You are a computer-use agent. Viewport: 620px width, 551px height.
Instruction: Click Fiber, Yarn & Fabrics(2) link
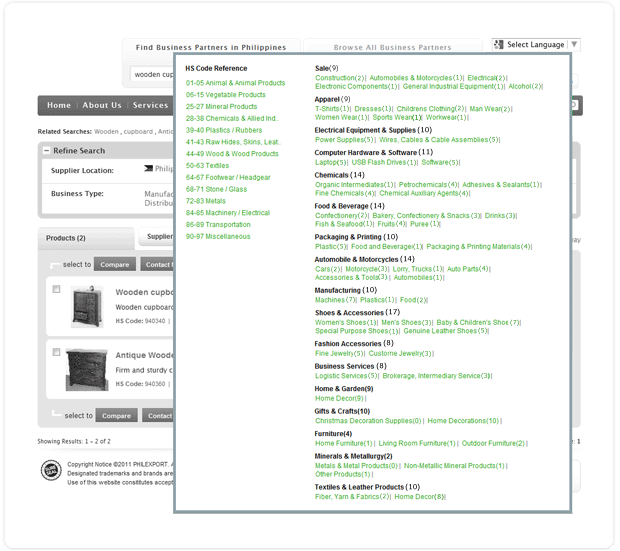(352, 497)
